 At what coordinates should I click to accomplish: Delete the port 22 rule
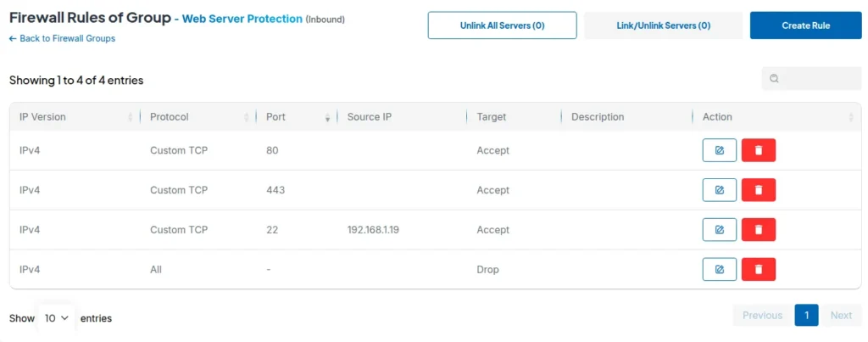[x=758, y=230]
